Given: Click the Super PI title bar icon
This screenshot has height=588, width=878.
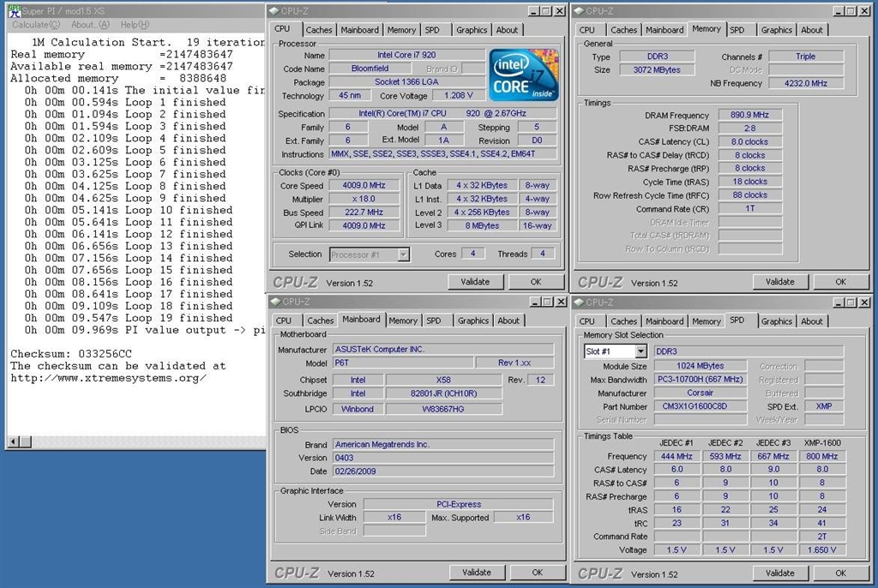Looking at the screenshot, I should pos(15,10).
